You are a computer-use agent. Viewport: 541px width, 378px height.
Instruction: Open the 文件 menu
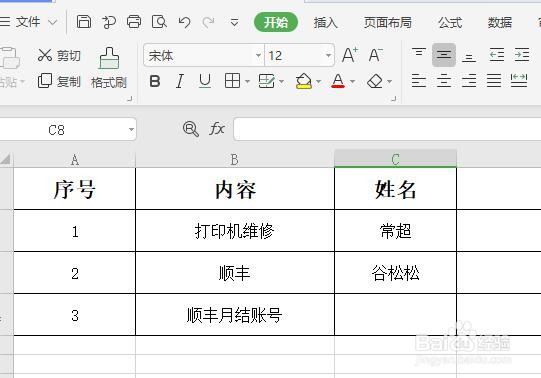click(x=28, y=22)
